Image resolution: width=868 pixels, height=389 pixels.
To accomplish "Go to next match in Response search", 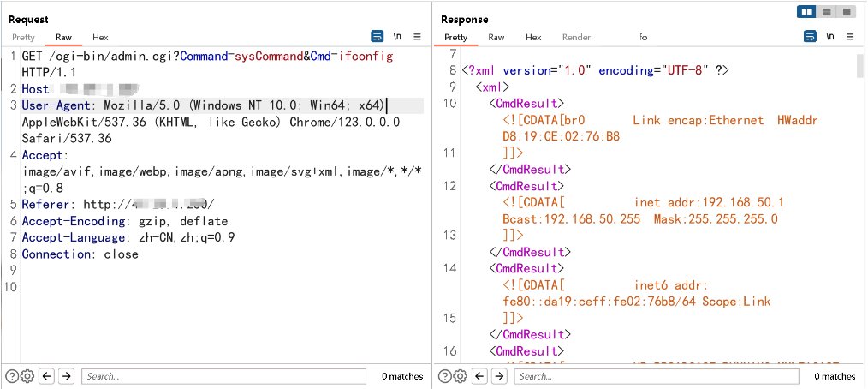I will coord(499,377).
